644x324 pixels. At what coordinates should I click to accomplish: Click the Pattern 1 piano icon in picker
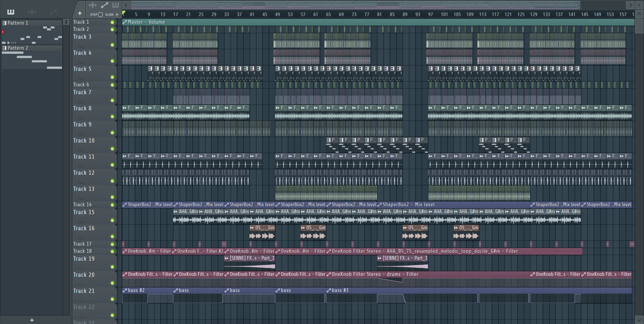point(4,23)
